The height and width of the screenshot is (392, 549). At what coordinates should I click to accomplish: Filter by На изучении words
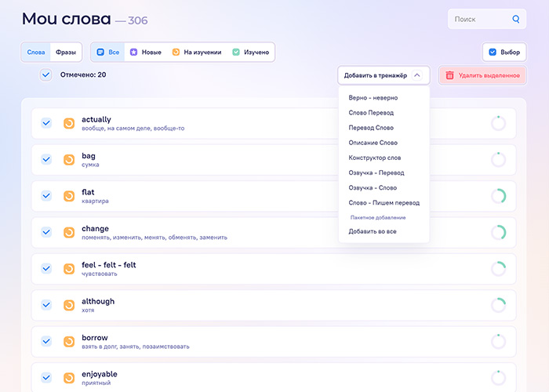pos(197,53)
